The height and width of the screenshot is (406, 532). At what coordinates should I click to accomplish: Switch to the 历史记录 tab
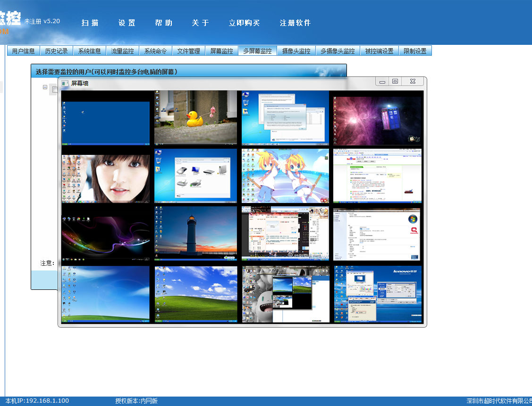56,51
